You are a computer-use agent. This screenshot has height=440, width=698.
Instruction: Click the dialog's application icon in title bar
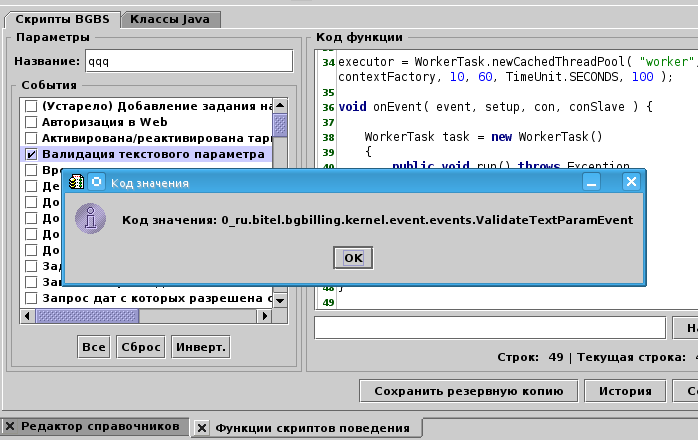pos(76,182)
